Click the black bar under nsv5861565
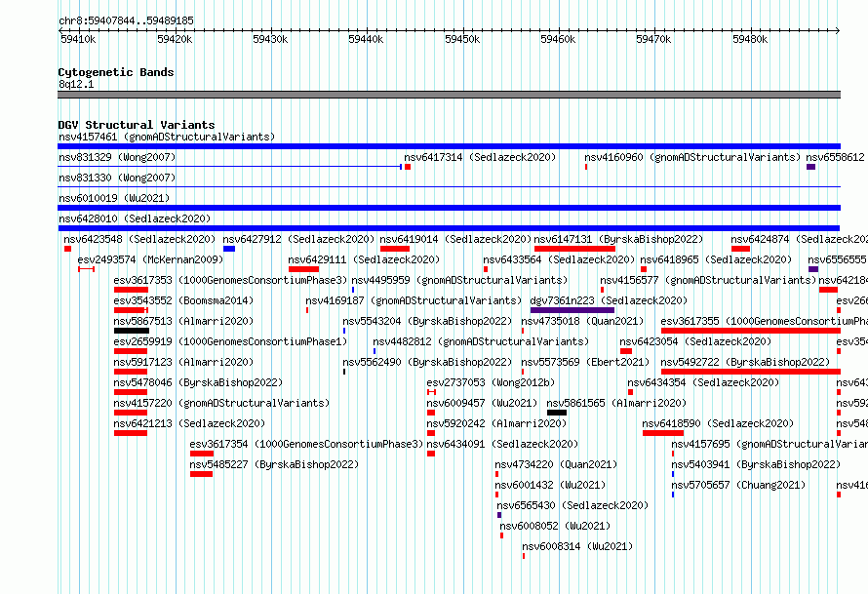Viewport: 868px width, 594px height. click(x=557, y=413)
